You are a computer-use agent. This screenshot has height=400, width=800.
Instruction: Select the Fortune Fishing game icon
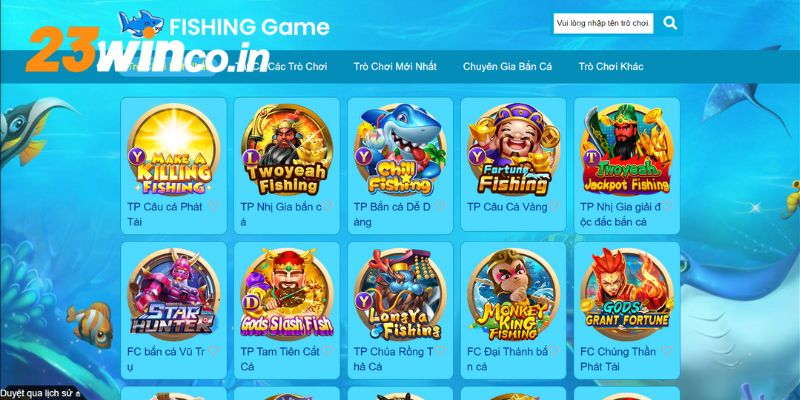coord(514,149)
